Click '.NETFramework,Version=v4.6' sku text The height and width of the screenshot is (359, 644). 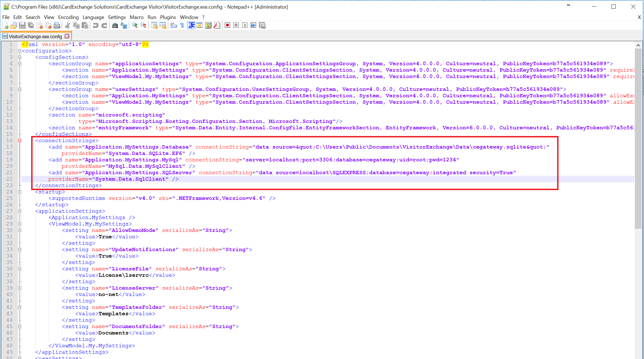click(x=219, y=198)
